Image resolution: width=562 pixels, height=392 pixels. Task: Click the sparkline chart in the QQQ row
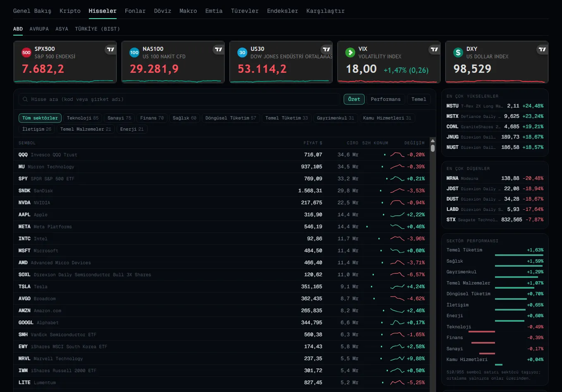[x=397, y=155]
